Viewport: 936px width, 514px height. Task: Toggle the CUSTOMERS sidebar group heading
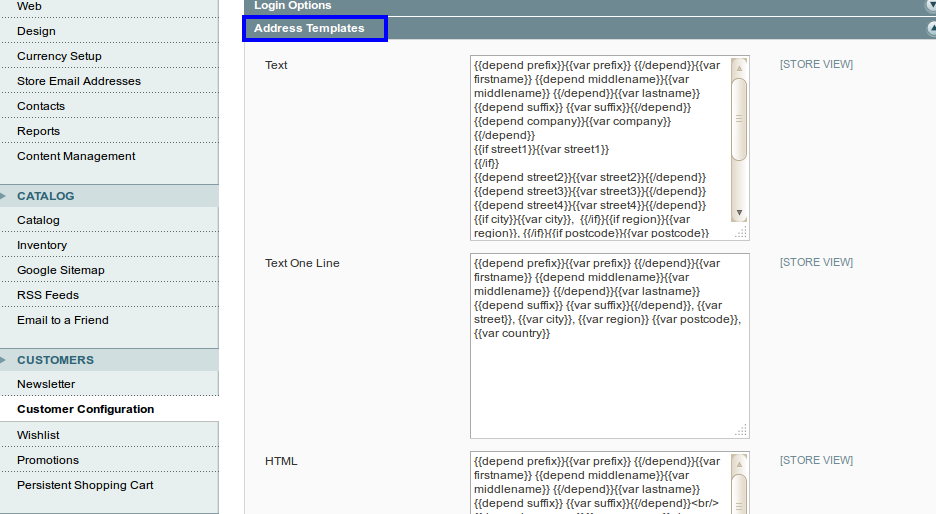[x=55, y=360]
